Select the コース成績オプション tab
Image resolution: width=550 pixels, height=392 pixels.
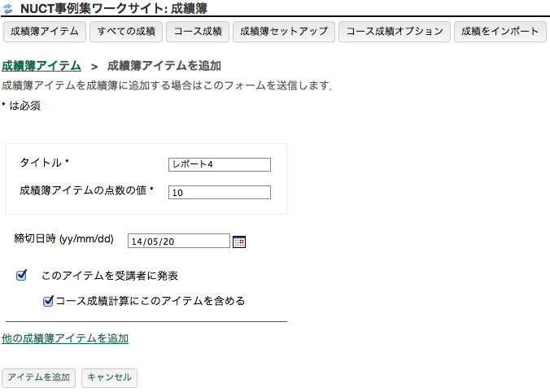pos(394,32)
